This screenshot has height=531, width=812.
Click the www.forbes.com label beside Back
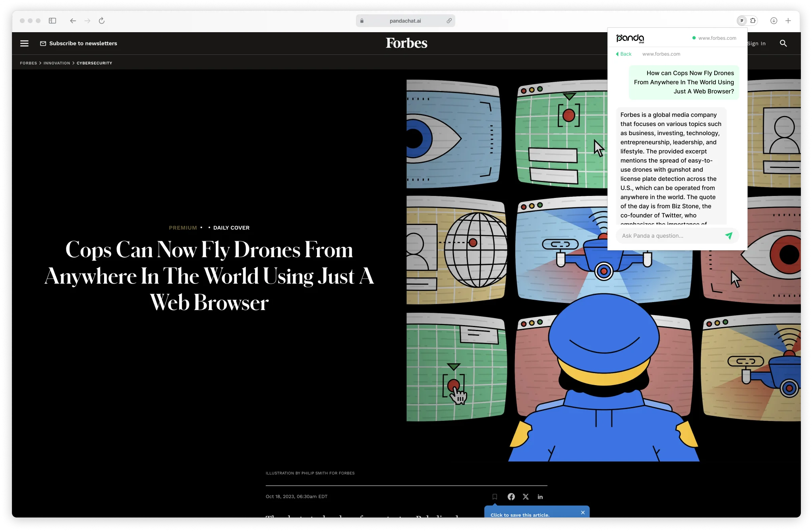coord(661,54)
